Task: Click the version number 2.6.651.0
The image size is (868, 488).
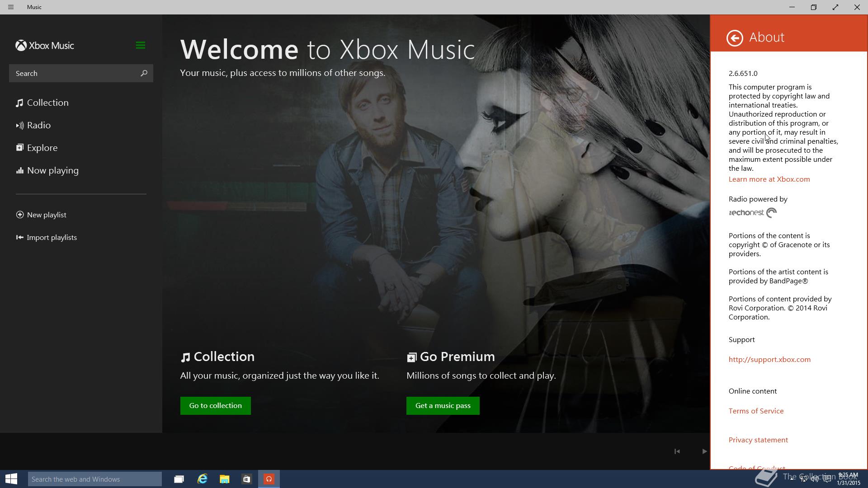Action: (x=743, y=74)
